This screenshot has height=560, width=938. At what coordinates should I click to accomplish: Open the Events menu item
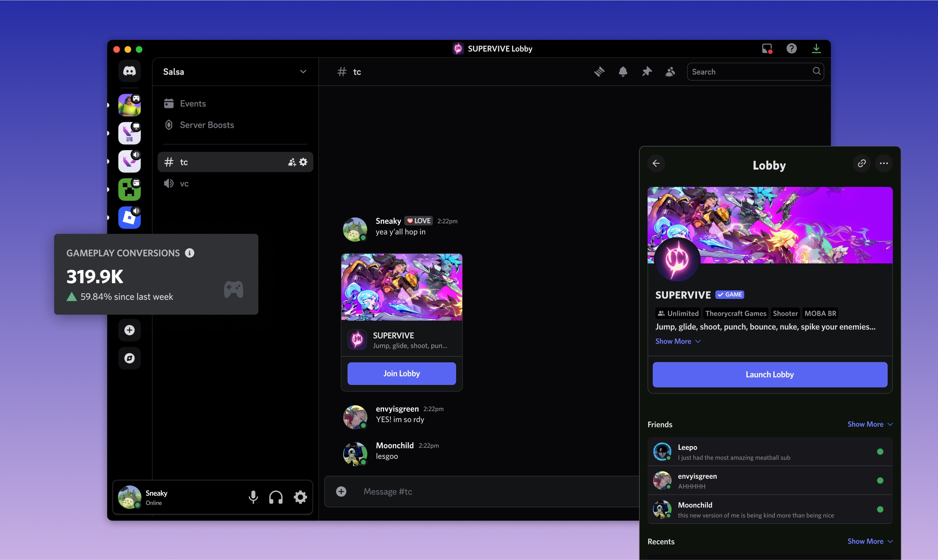[x=193, y=103]
